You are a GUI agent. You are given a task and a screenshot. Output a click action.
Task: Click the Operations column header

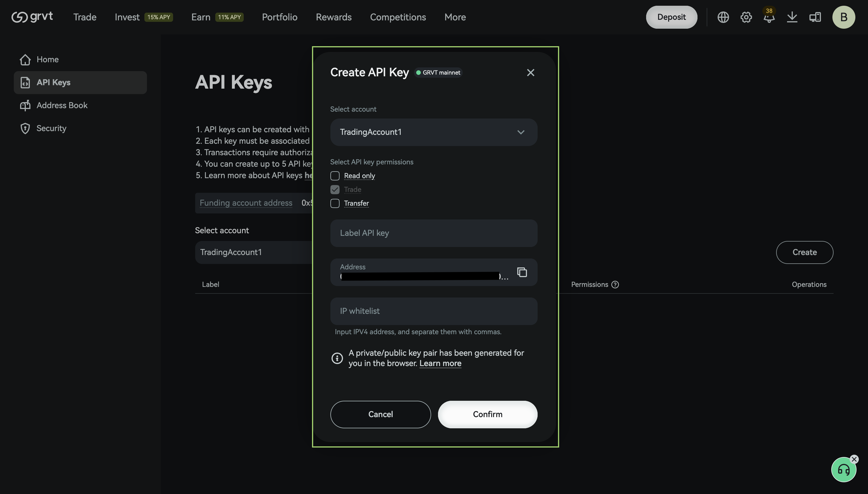(x=809, y=285)
